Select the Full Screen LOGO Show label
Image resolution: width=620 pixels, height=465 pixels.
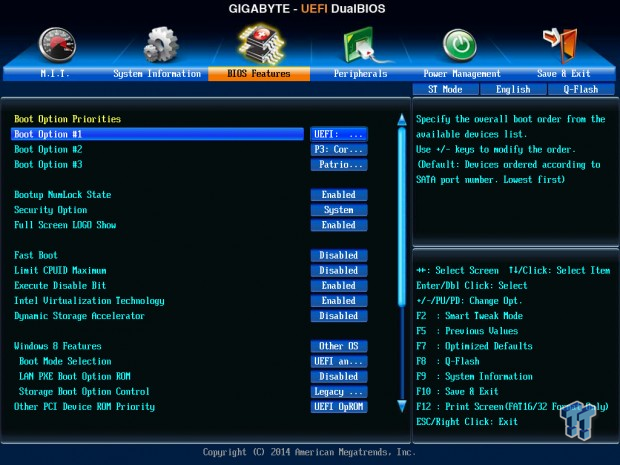(65, 225)
